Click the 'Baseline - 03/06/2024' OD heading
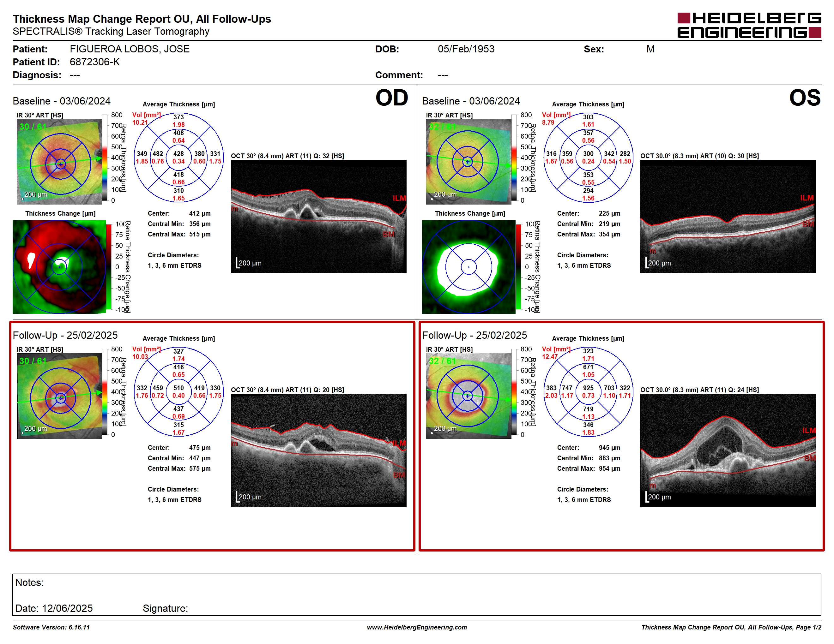 coord(62,101)
